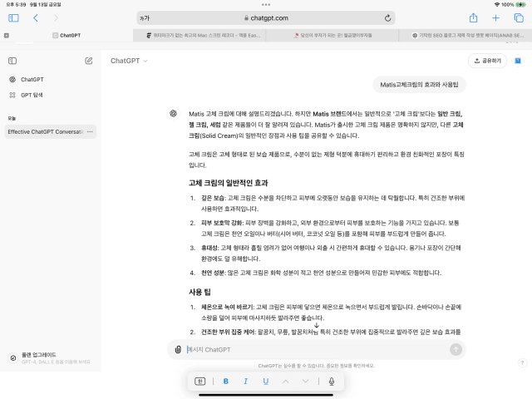
Task: Show the Safari tab overview
Action: (519, 18)
